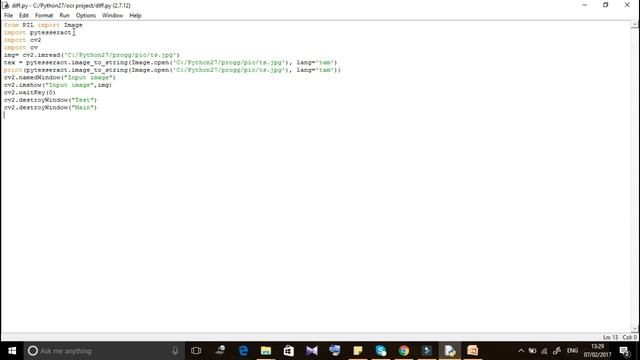
Task: Click the ENG language indicator
Action: click(572, 351)
